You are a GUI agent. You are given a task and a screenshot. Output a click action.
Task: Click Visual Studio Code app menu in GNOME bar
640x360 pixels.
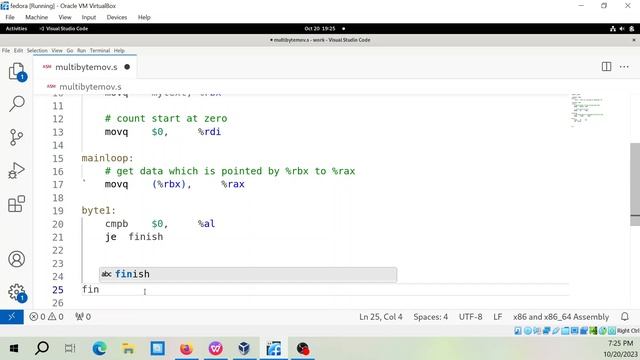coord(64,29)
